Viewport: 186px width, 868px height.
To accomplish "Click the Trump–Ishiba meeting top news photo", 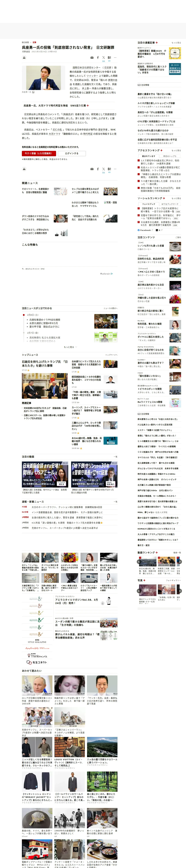I will 45,386.
